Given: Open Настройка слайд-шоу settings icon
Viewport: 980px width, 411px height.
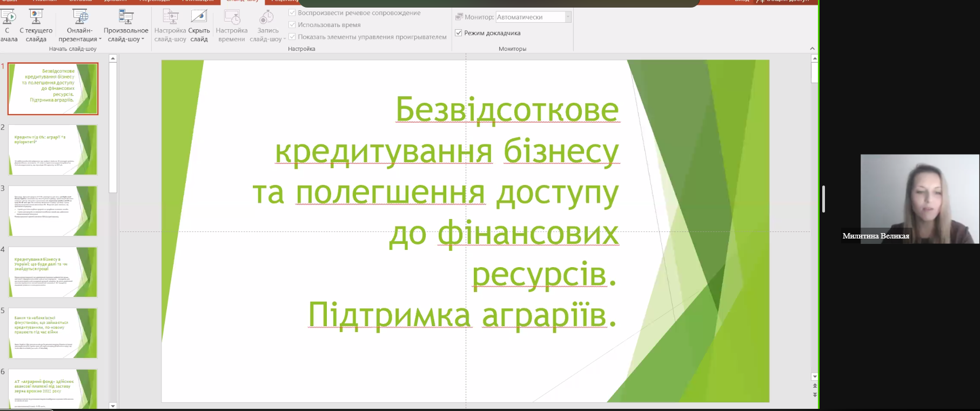Looking at the screenshot, I should point(170,17).
